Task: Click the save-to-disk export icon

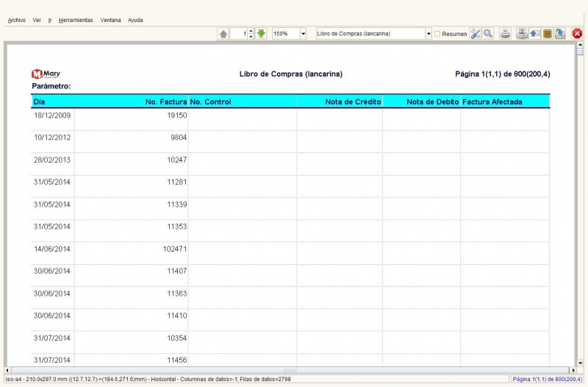Action: [x=560, y=34]
